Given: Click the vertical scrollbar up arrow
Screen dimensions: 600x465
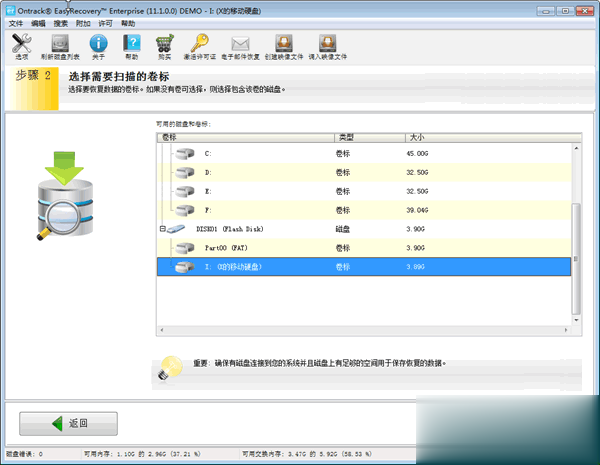Looking at the screenshot, I should click(576, 148).
